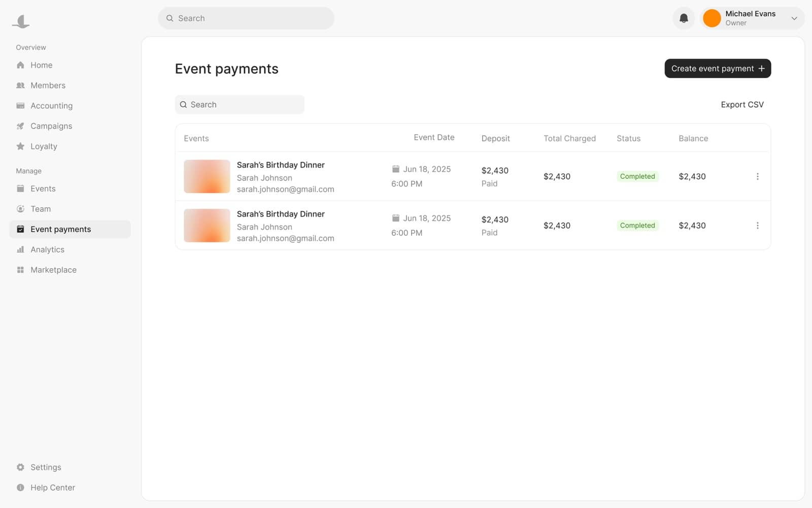Click the Status column header
812x508 pixels.
(x=628, y=138)
